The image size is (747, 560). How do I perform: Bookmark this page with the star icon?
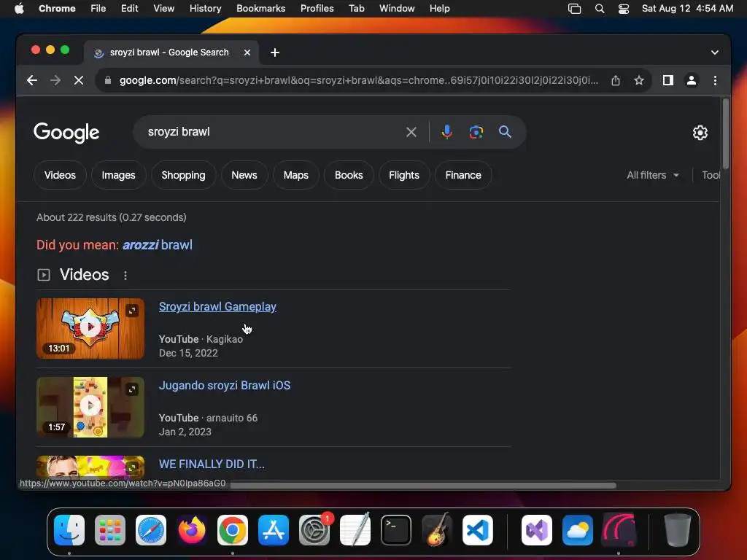point(639,80)
